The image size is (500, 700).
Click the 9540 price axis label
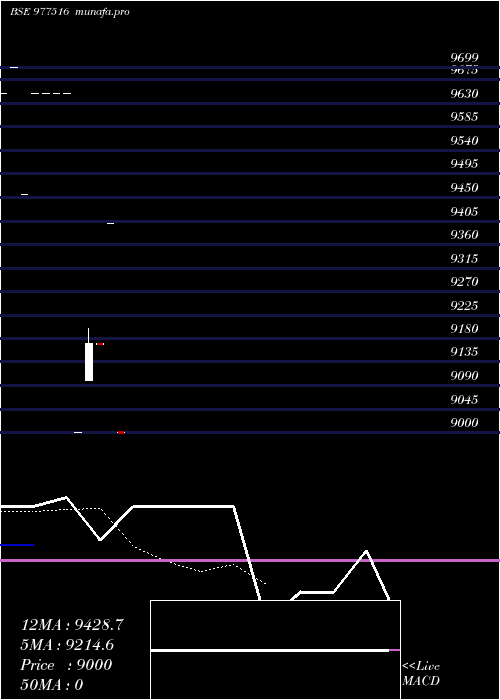464,141
